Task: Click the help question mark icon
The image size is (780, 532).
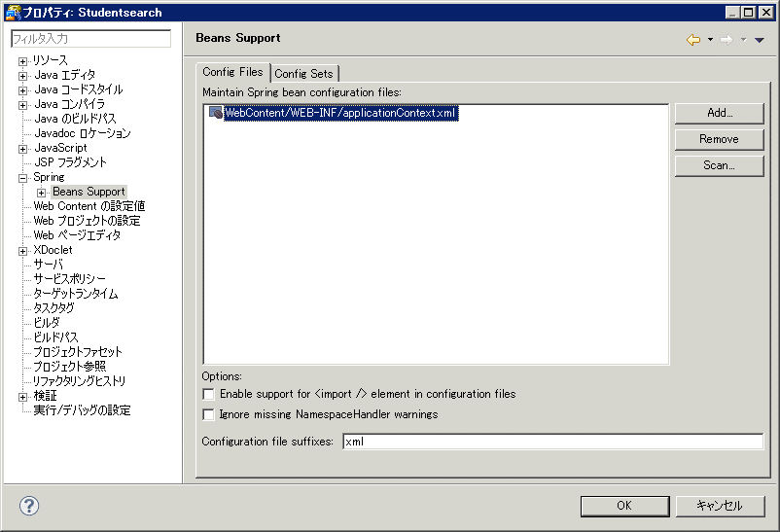Action: coord(29,506)
